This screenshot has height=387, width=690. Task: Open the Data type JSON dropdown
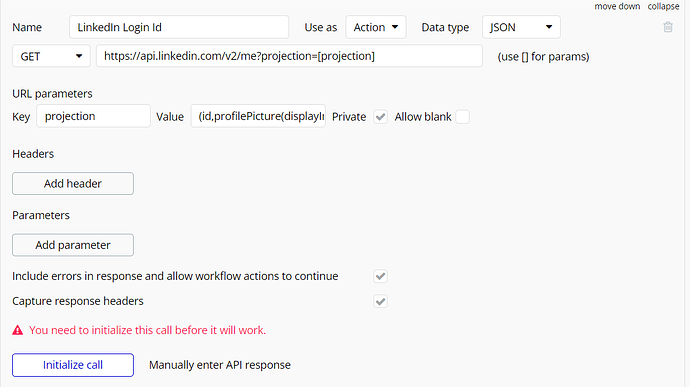click(x=521, y=27)
